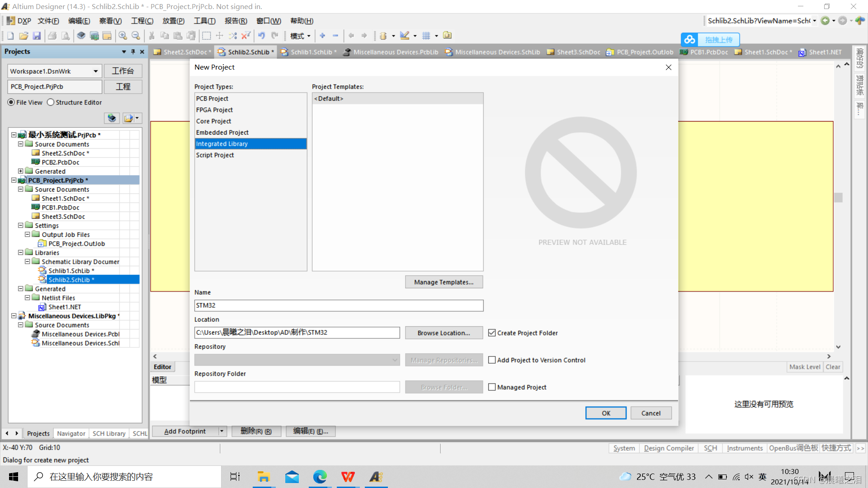The image size is (868, 488).
Task: Uncheck Create Project Folder checkbox
Action: (x=492, y=333)
